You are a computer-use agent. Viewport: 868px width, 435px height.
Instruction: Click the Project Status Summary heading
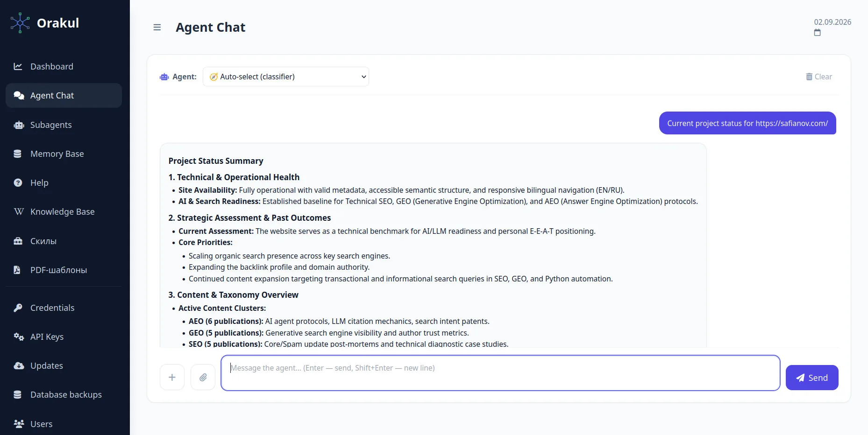click(216, 161)
